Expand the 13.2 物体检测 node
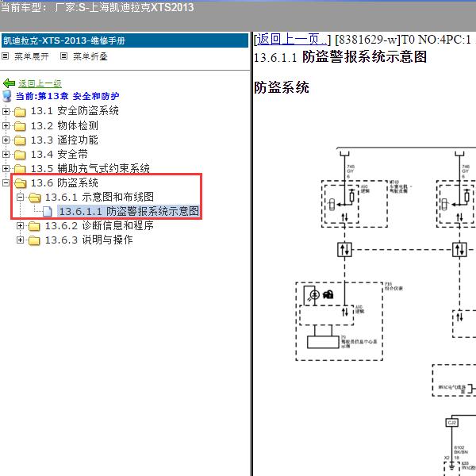Screen dimensions: 476x476 pyautogui.click(x=6, y=125)
